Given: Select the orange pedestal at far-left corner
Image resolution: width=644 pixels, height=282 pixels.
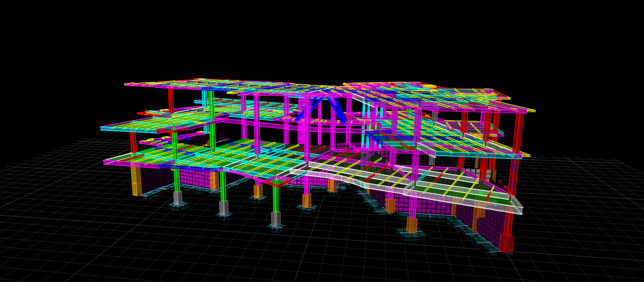Looking at the screenshot, I should (136, 181).
